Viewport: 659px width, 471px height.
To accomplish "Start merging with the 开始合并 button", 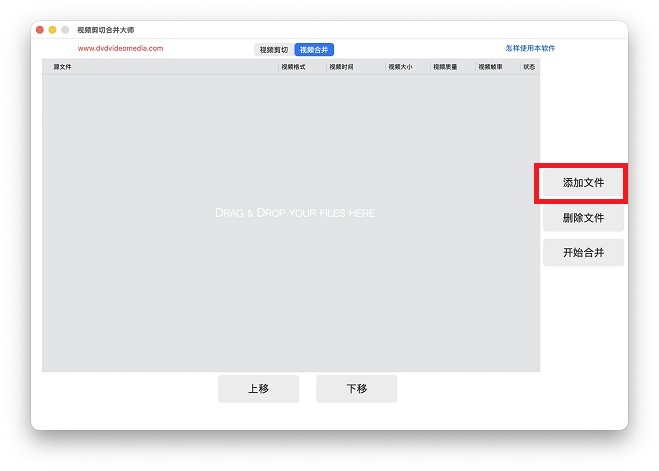I will (x=583, y=252).
